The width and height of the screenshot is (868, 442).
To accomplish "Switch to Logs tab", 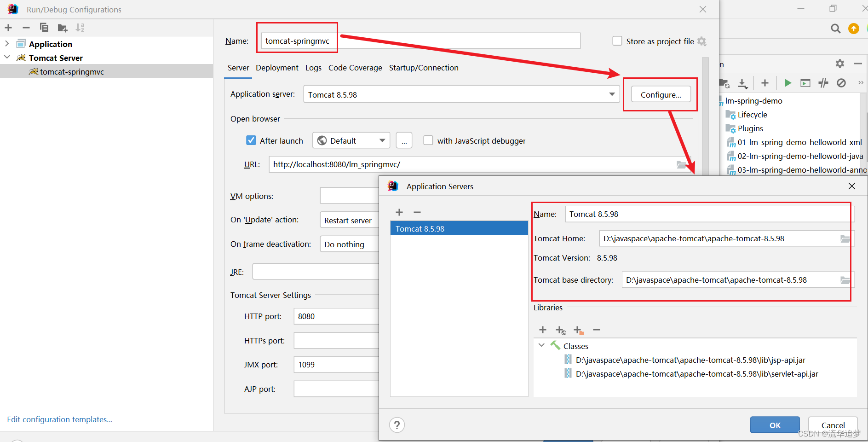I will (x=313, y=68).
